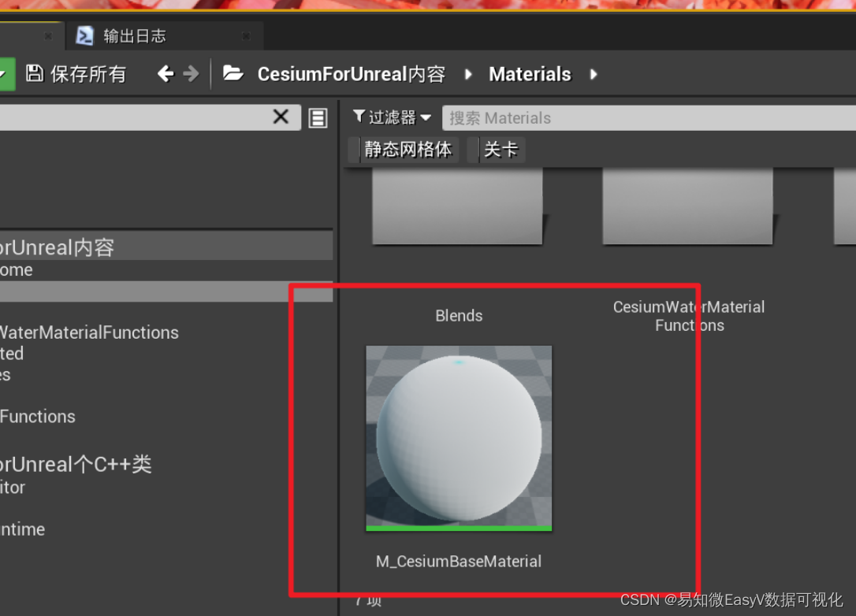The height and width of the screenshot is (616, 856).
Task: Click the M_CesiumBaseMaterial asset name
Action: click(459, 562)
